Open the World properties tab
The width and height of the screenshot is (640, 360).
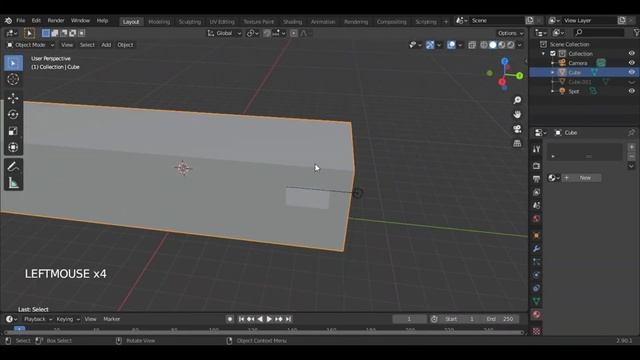[536, 219]
